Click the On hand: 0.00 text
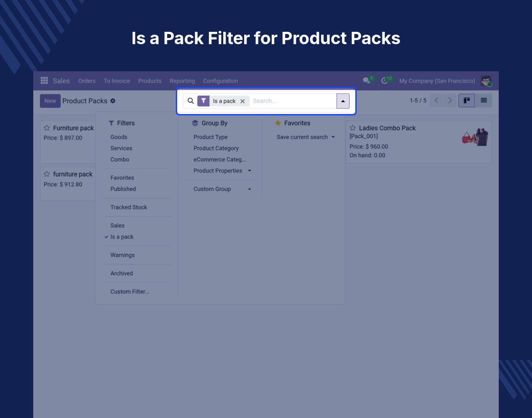The height and width of the screenshot is (418, 532). coord(368,155)
